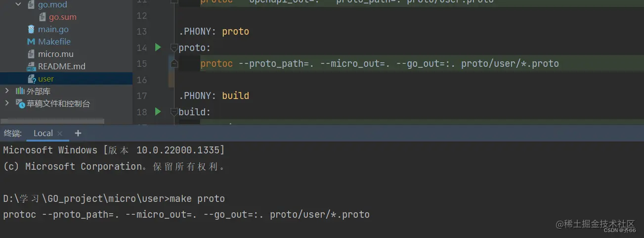Collapse the proto target fold marker
The image size is (644, 238).
click(x=173, y=48)
